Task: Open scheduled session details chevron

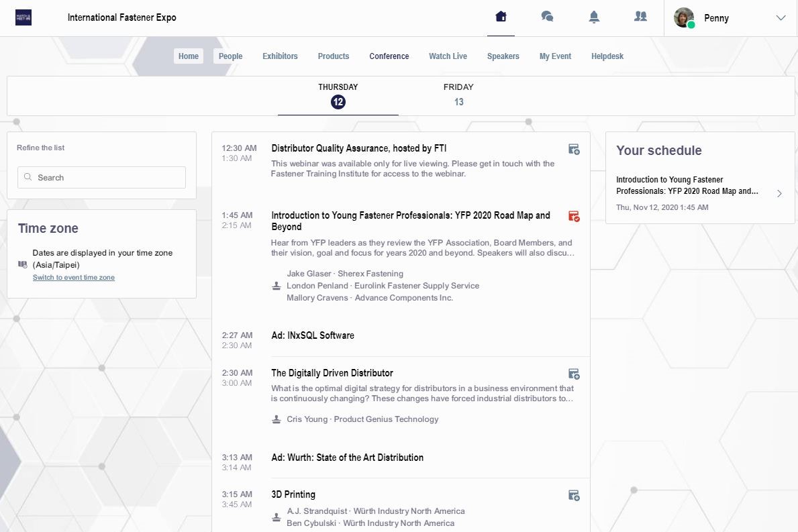Action: [x=779, y=193]
